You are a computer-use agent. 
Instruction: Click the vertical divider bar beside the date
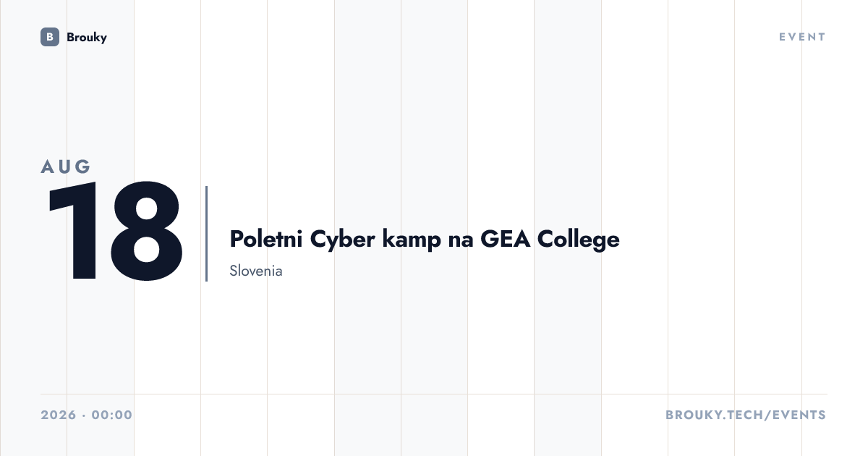206,233
